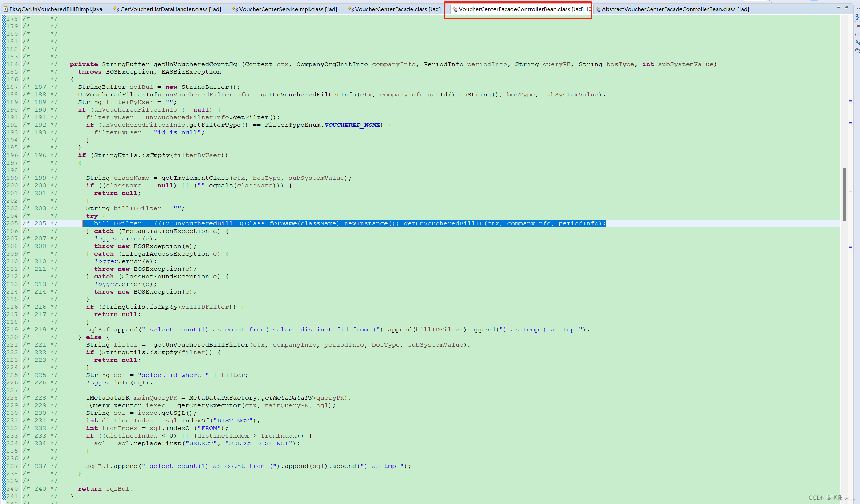Viewport: 860px width, 504px height.
Task: Jump to second overview ruler annotation marker
Action: [850, 123]
